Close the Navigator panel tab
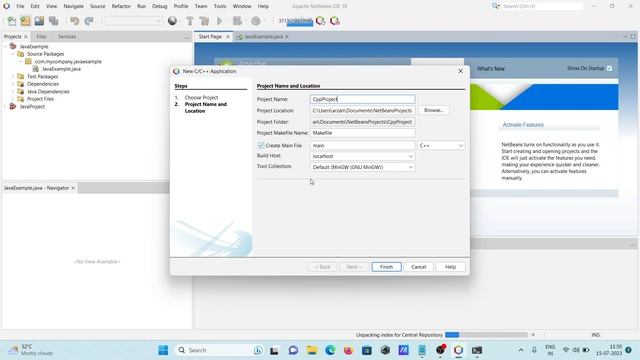Image resolution: width=640 pixels, height=360 pixels. (73, 188)
